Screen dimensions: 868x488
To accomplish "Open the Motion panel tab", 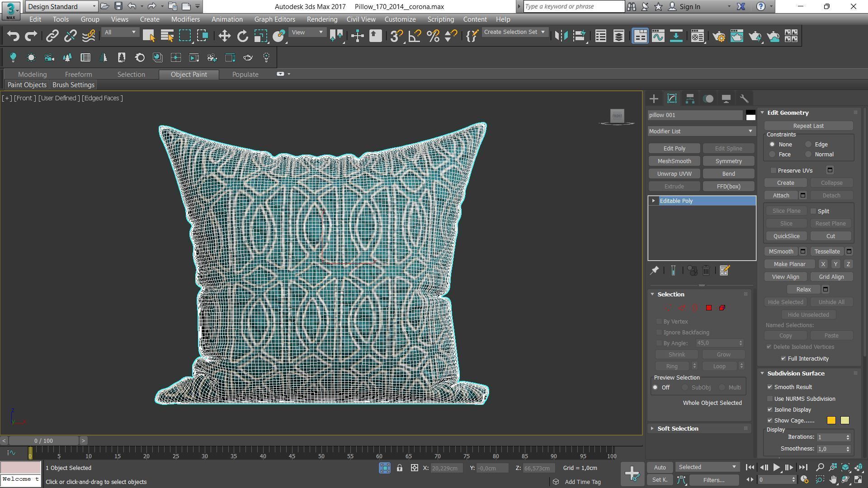I will pos(708,99).
